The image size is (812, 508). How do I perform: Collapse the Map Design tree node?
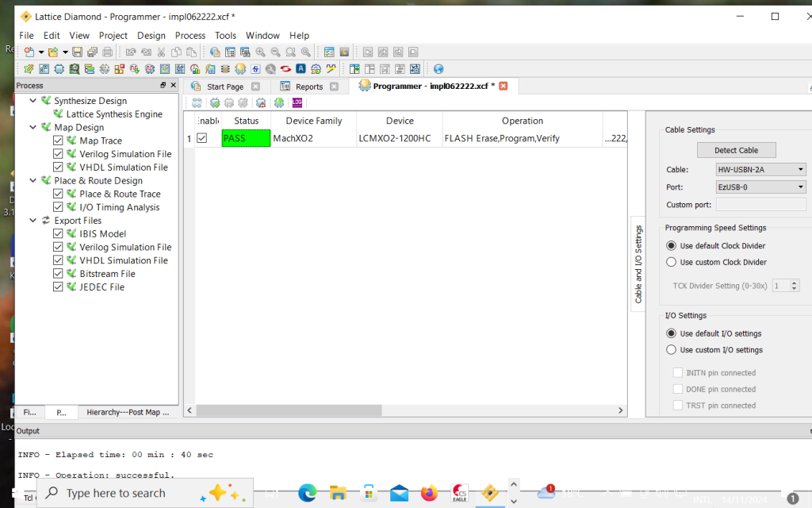(33, 127)
